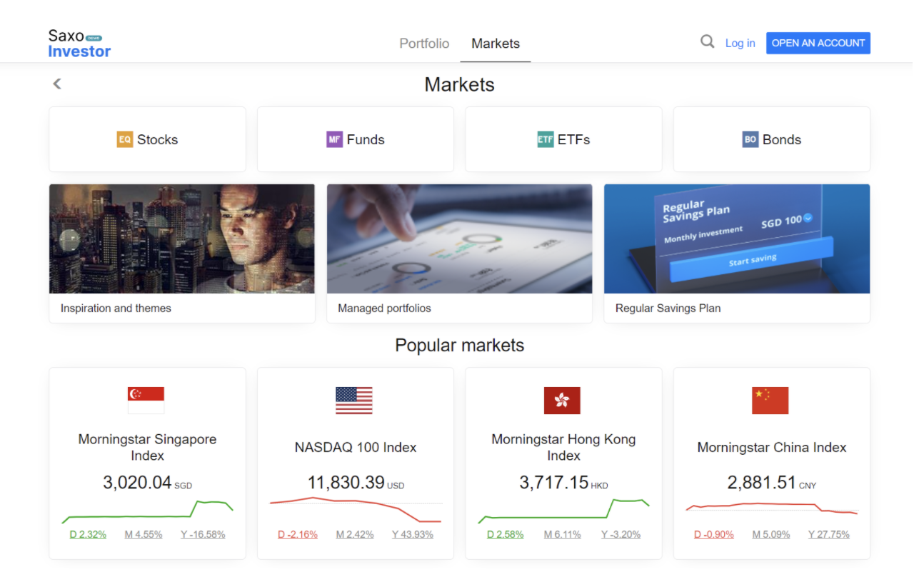Select M 4.55% for Singapore Index
The width and height of the screenshot is (924, 587).
coord(144,534)
